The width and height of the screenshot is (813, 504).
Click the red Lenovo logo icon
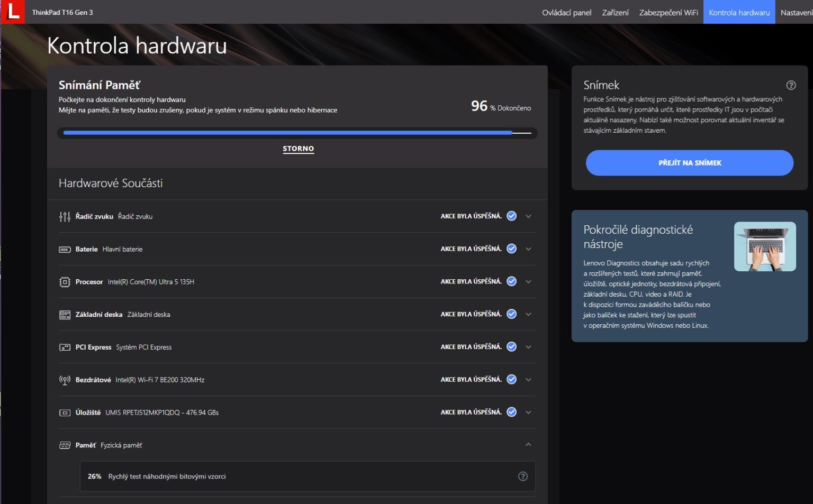point(13,12)
